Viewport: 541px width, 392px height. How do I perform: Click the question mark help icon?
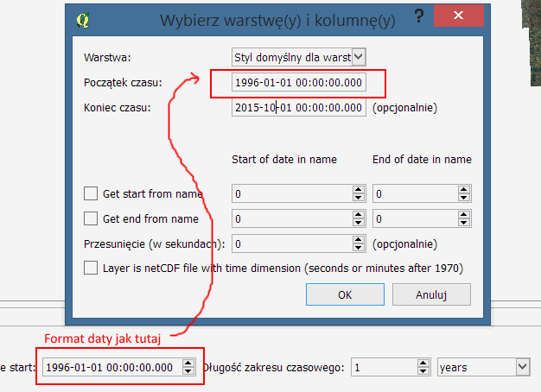(x=419, y=16)
